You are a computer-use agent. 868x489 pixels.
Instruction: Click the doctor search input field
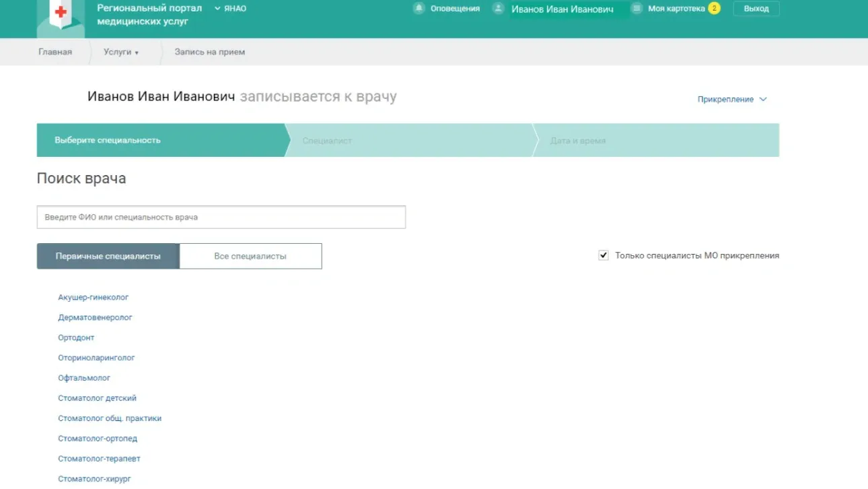tap(221, 217)
